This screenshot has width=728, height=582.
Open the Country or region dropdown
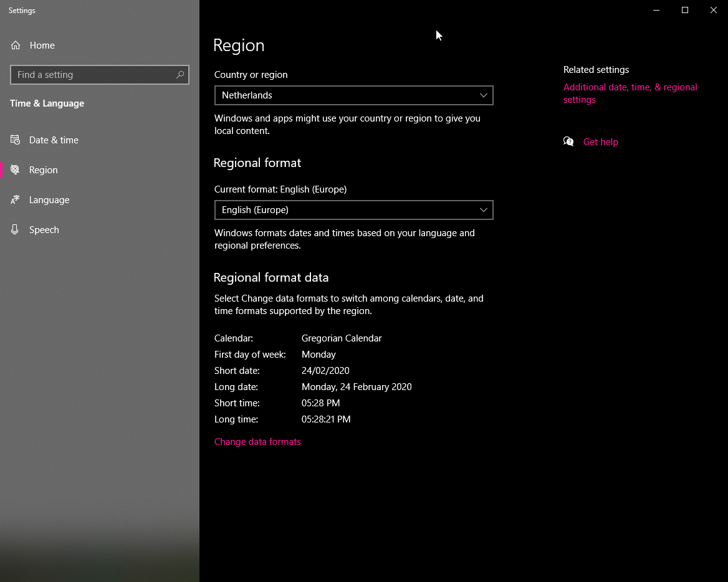[x=354, y=95]
